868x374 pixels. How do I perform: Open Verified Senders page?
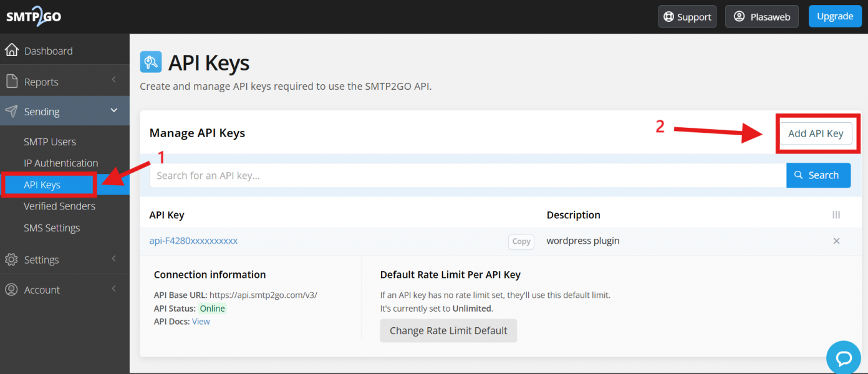point(60,206)
